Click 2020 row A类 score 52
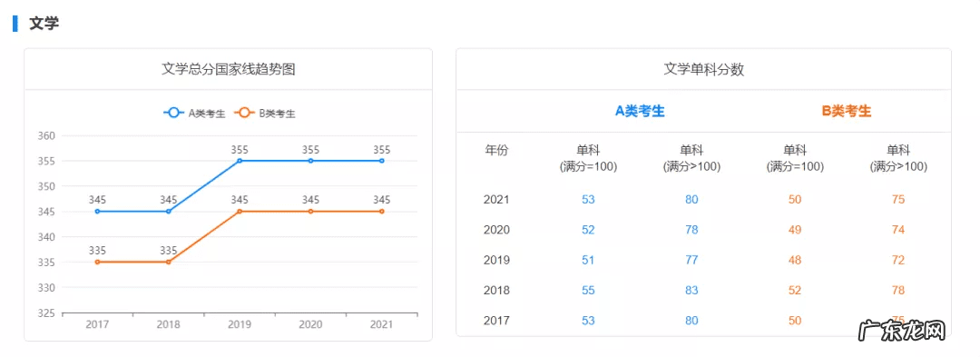This screenshot has width=980, height=357. pos(588,230)
